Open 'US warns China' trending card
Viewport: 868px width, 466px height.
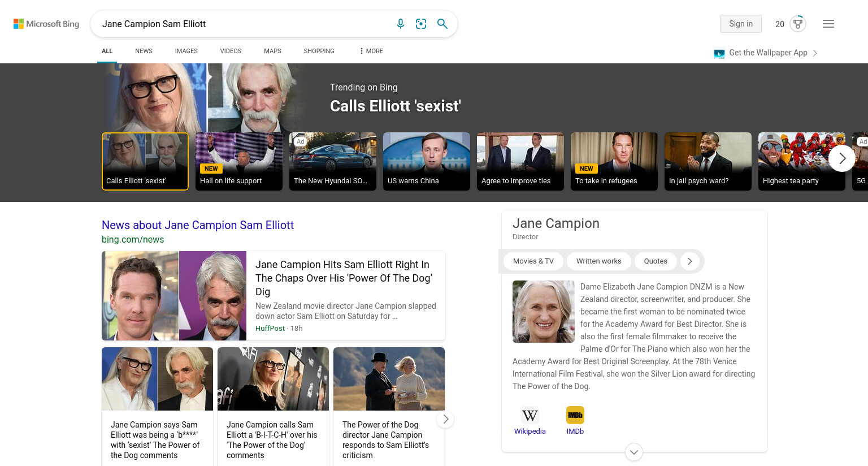(x=427, y=161)
